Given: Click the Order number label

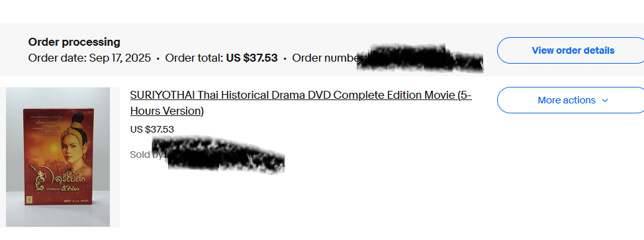Looking at the screenshot, I should [326, 58].
